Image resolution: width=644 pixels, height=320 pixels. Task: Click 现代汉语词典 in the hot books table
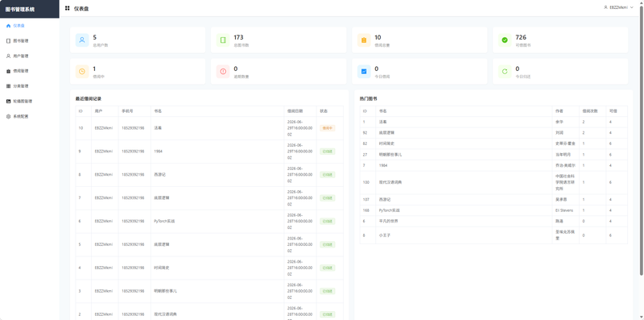[x=390, y=182]
